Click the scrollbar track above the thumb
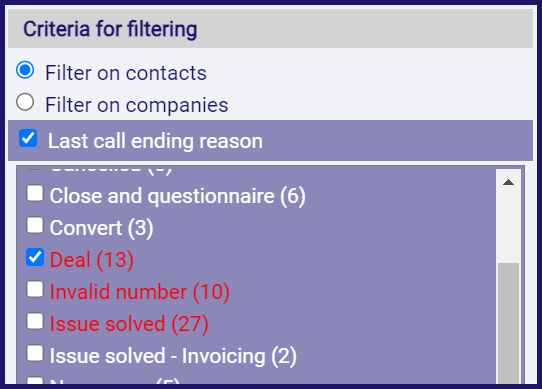Image resolution: width=542 pixels, height=389 pixels. [508, 228]
